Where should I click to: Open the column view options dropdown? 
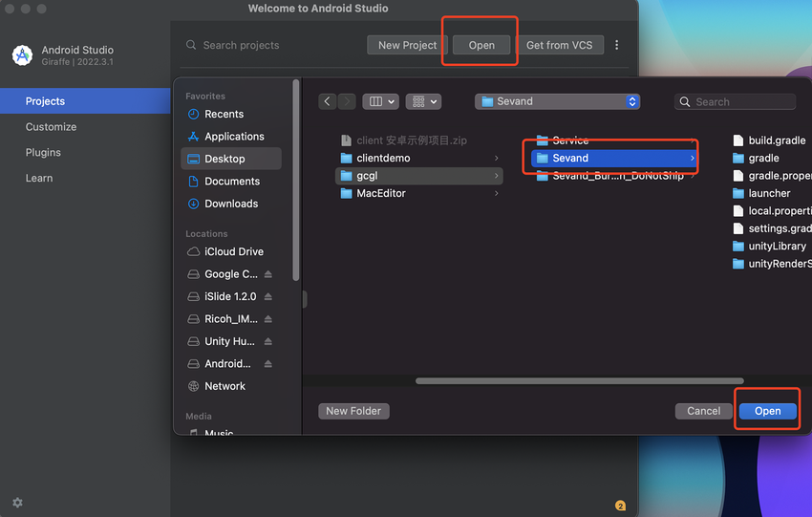coord(380,101)
